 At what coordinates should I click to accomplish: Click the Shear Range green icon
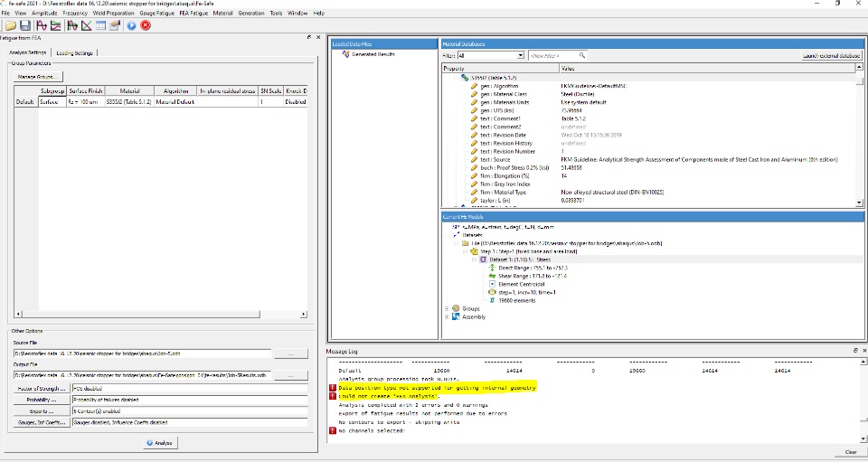pos(492,276)
